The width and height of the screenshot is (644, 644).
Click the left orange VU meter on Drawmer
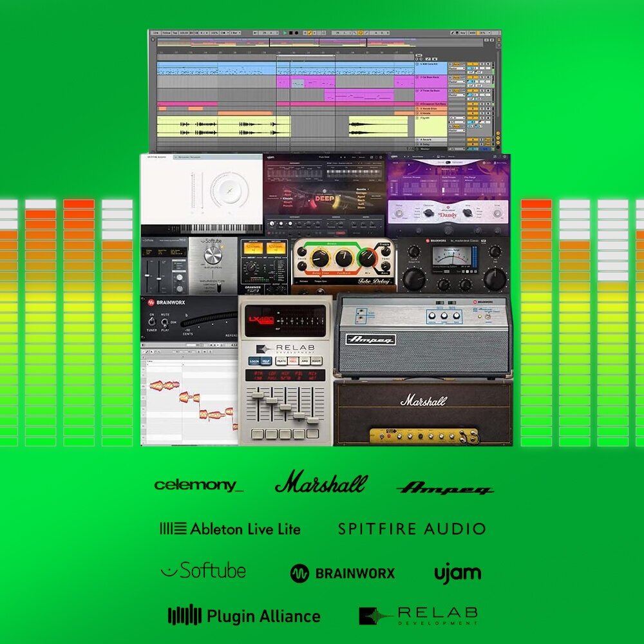coord(253,248)
